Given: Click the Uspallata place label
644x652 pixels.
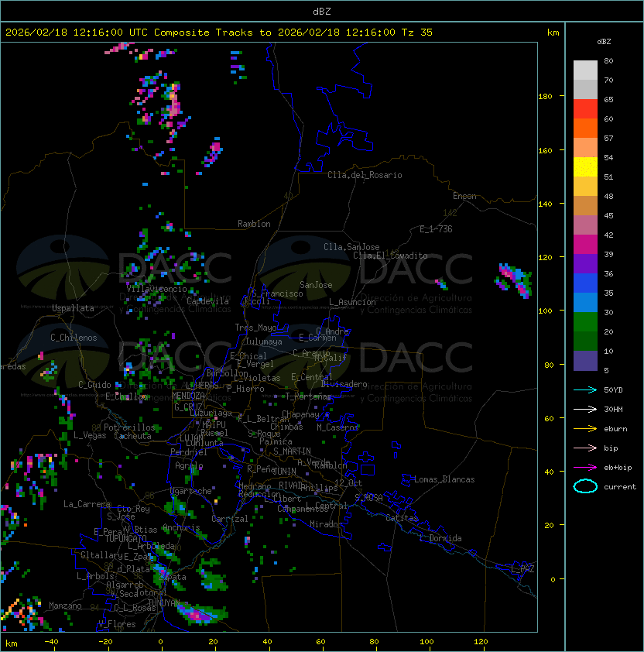Looking at the screenshot, I should click(73, 308).
